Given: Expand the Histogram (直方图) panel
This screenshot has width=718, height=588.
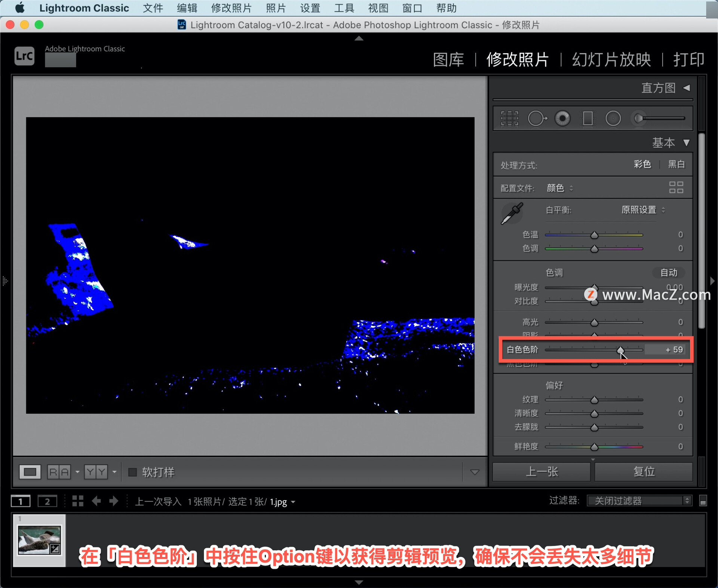Looking at the screenshot, I should (x=687, y=88).
